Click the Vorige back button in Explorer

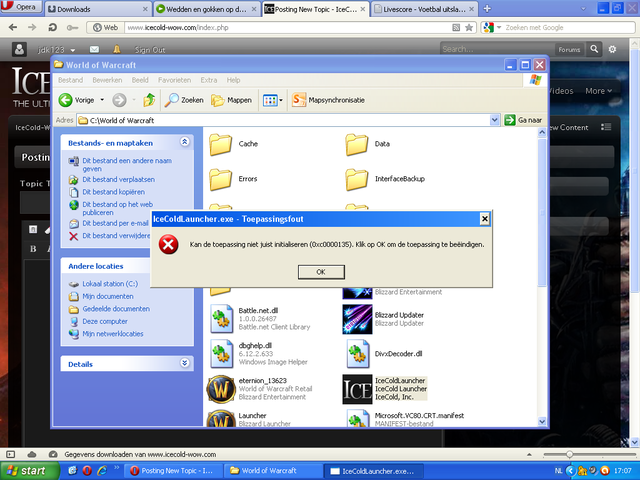[76, 100]
